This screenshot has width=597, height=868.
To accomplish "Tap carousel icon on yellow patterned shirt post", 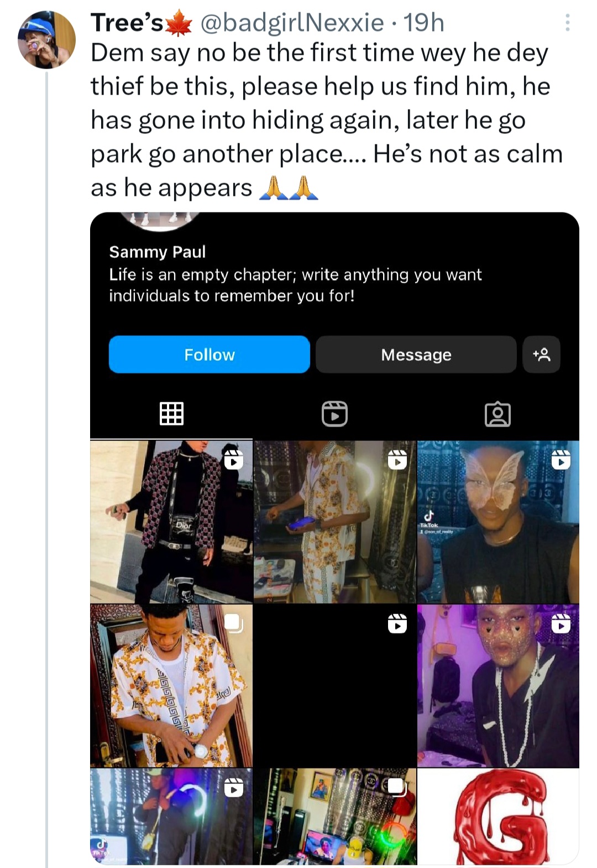I will [233, 623].
